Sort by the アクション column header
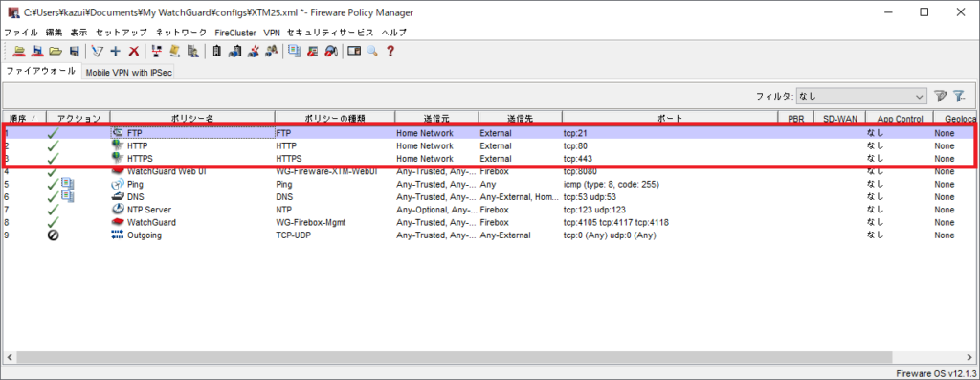The width and height of the screenshot is (980, 380). (x=78, y=118)
